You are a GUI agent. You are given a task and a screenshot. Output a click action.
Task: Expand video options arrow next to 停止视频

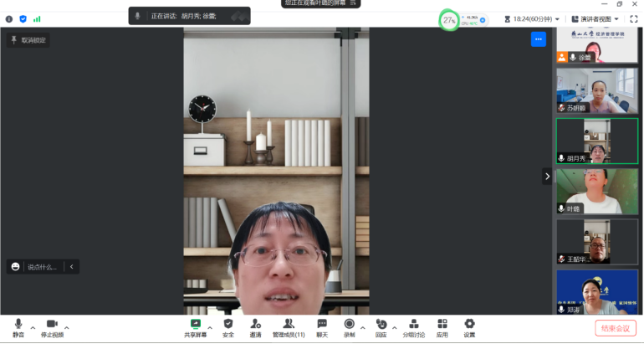click(x=67, y=327)
